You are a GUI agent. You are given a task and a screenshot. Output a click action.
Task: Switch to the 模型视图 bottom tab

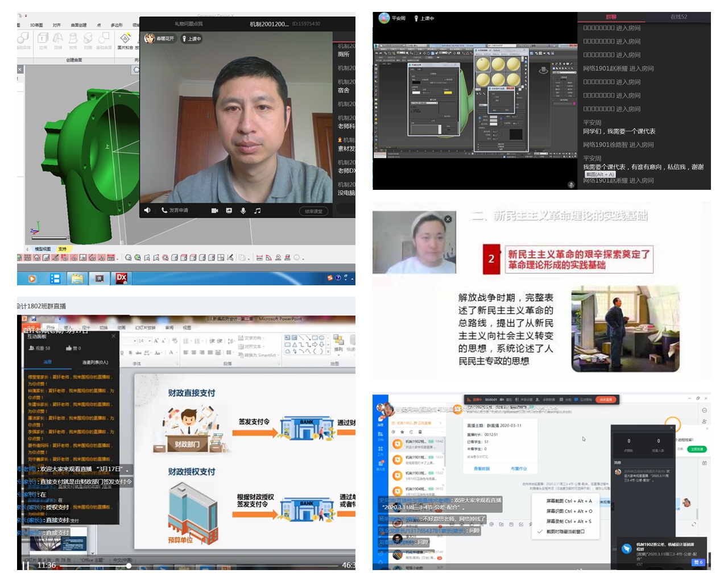tap(43, 249)
